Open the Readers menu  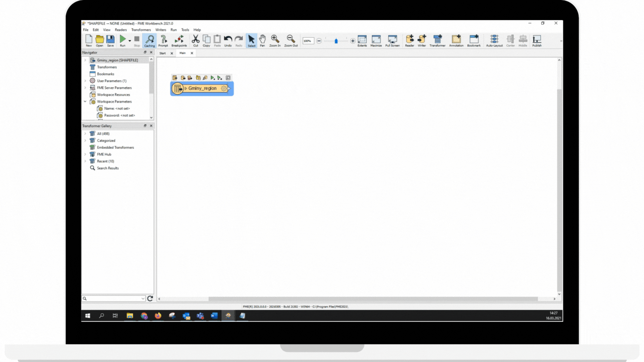121,30
